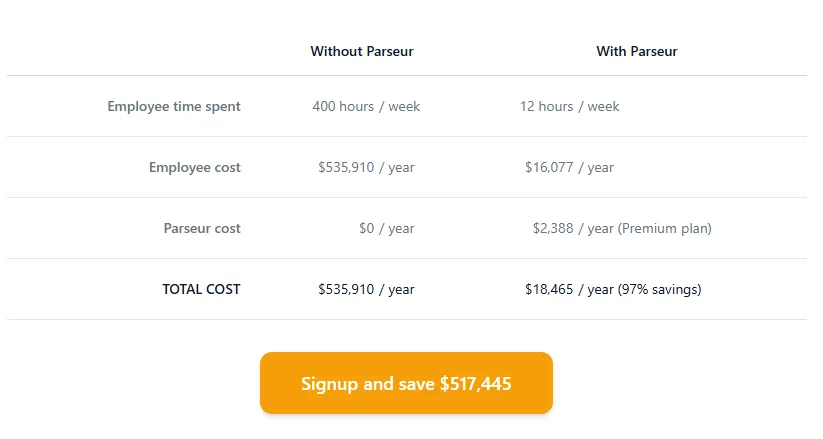
Task: Click $535,910 in the TOTAL COST row
Action: [x=346, y=289]
